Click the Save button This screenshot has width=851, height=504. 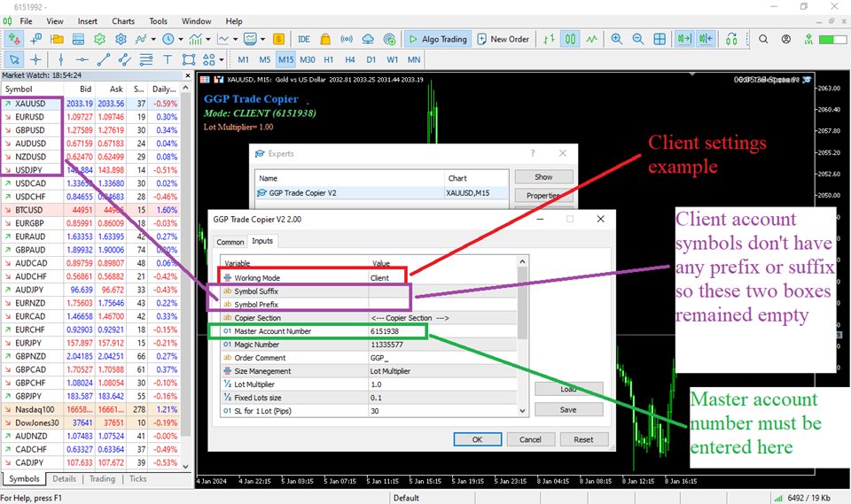pyautogui.click(x=568, y=409)
